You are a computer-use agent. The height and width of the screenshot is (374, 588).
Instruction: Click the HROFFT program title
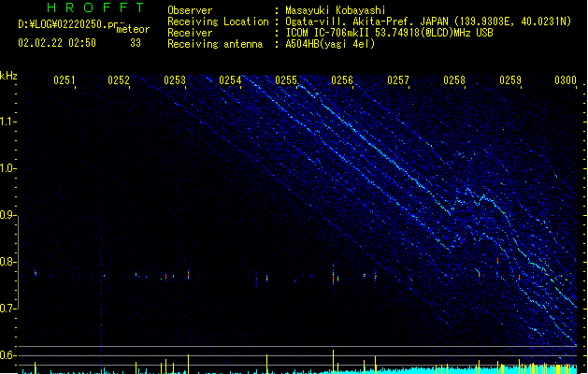coord(95,7)
